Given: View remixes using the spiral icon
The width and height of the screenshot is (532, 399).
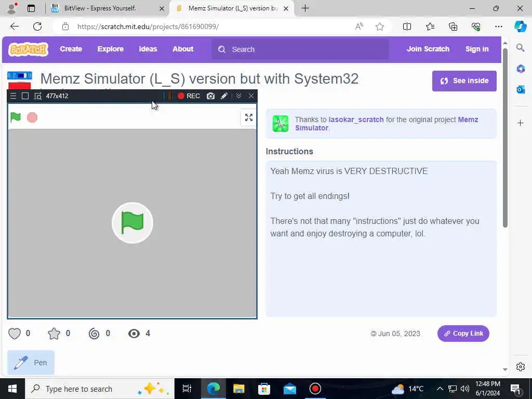Looking at the screenshot, I should pos(94,334).
